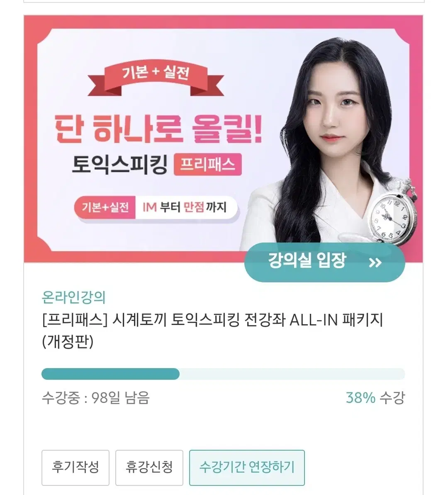
Task: Open 후기작성 to write a review
Action: 75,468
